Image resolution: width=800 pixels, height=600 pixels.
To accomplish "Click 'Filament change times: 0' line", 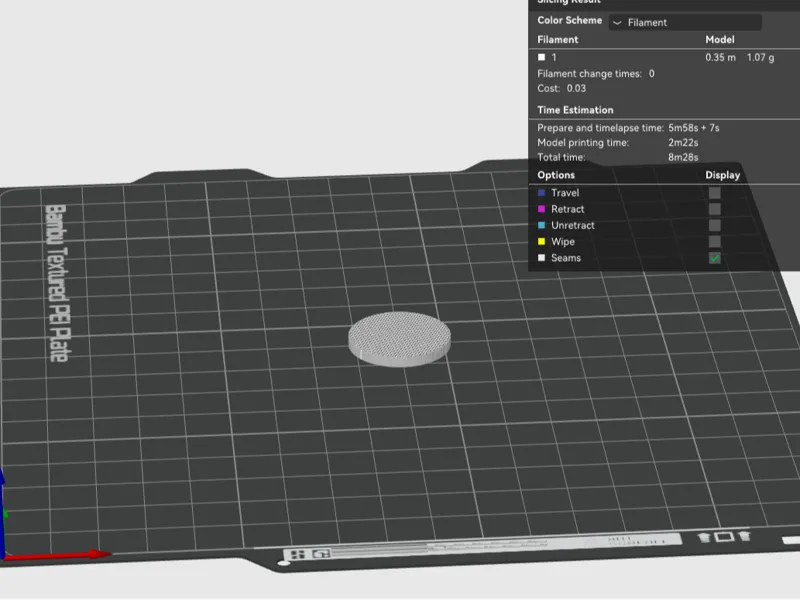I will click(595, 74).
